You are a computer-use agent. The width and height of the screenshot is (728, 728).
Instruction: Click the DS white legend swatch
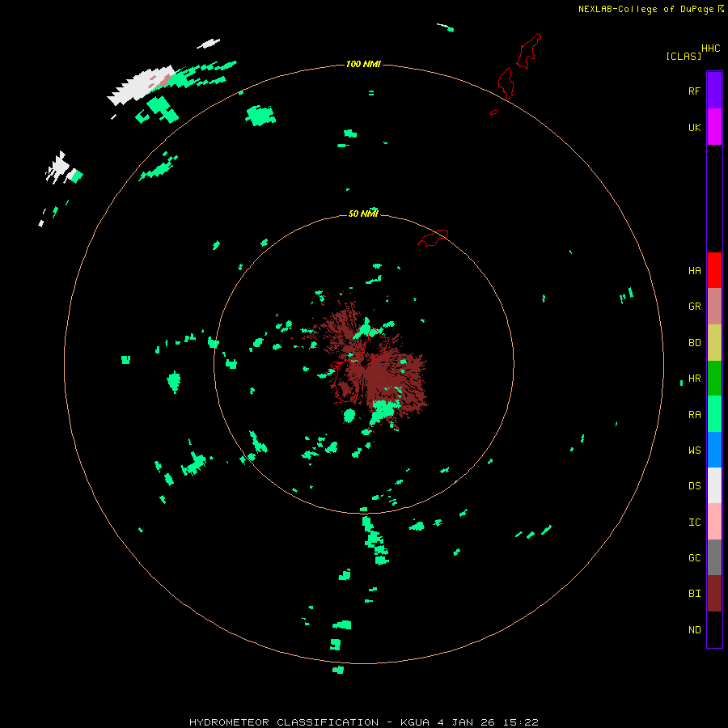714,485
